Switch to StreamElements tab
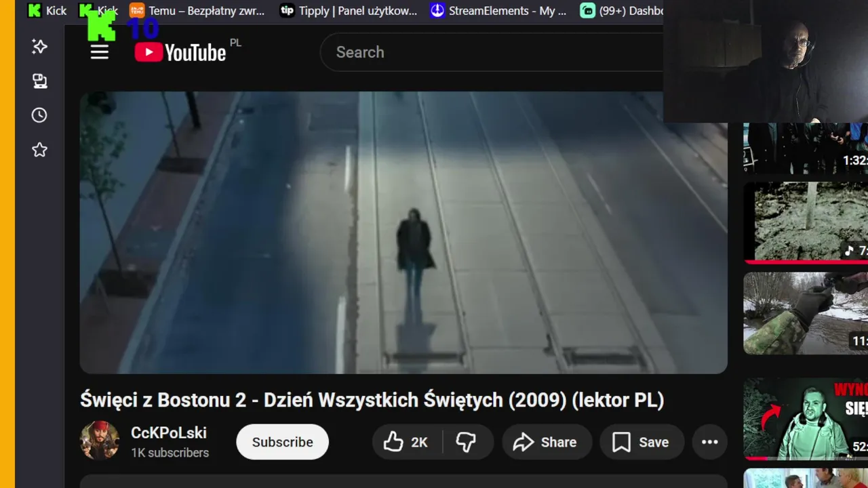 pos(499,11)
